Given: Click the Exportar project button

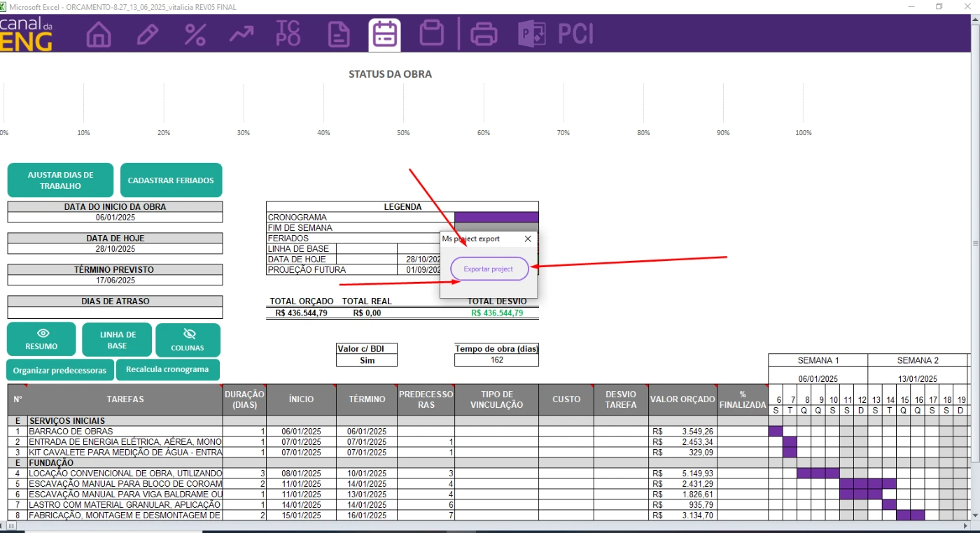Looking at the screenshot, I should pos(489,269).
